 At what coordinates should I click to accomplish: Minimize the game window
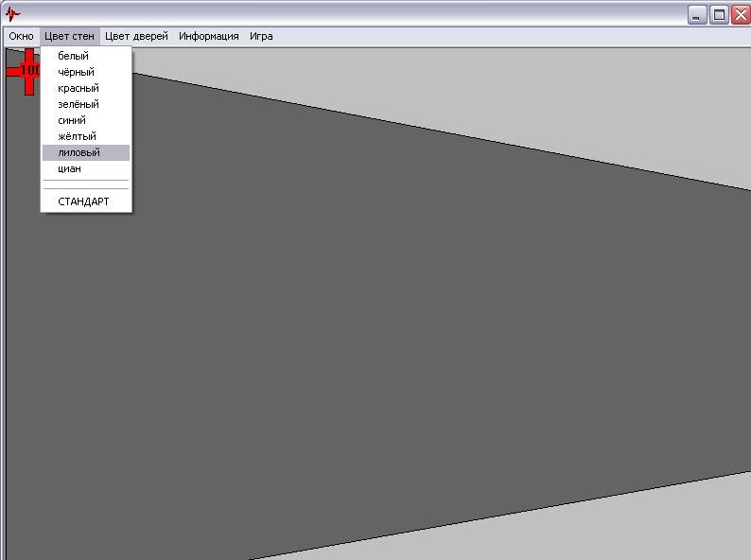click(697, 14)
